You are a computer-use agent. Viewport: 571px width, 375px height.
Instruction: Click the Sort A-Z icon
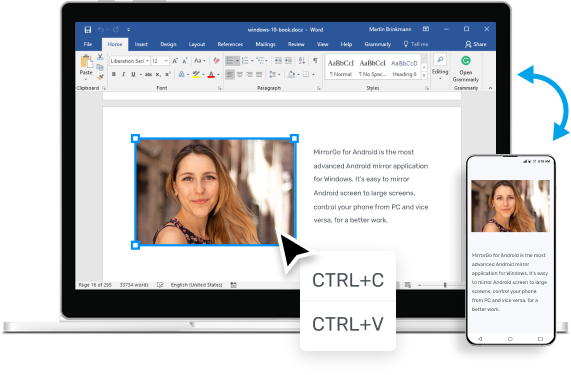[302, 60]
